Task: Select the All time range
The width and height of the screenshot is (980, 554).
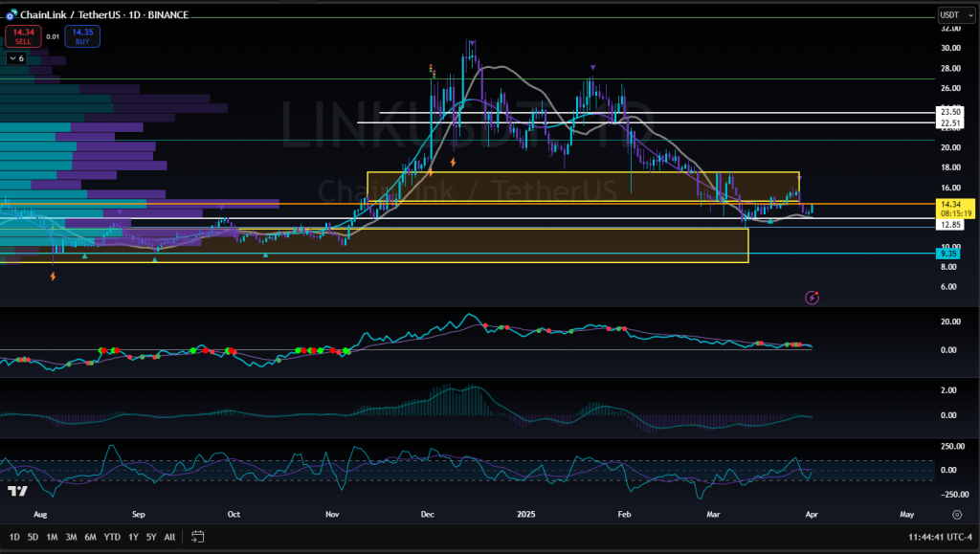Action: pos(169,537)
